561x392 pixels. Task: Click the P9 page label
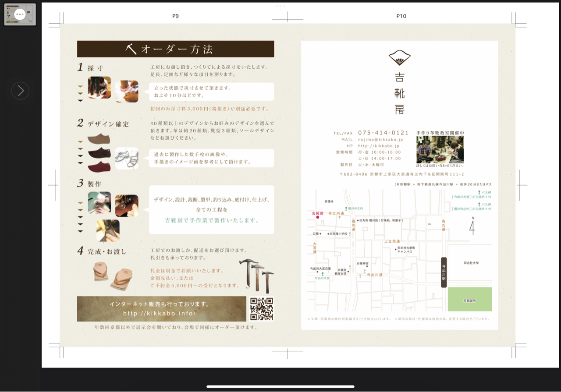[x=175, y=16]
